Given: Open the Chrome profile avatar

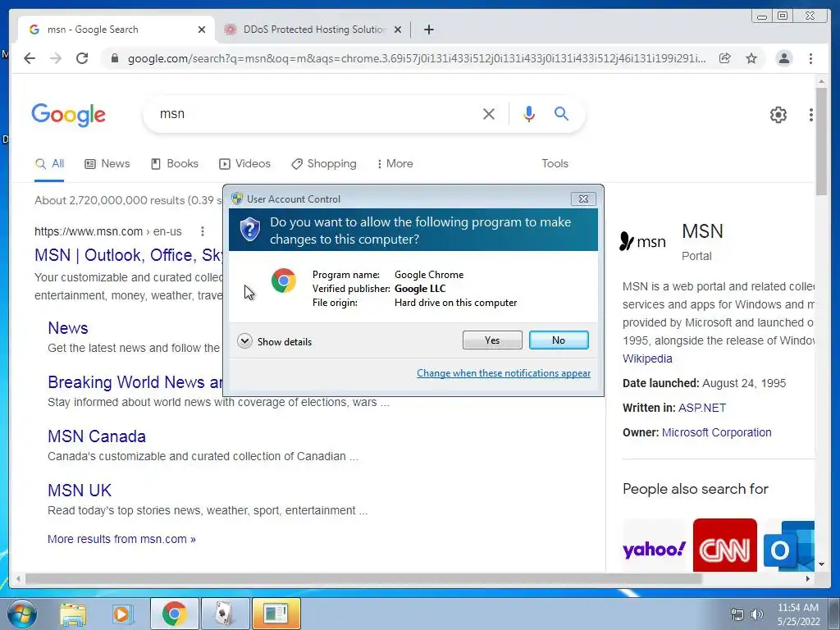Looking at the screenshot, I should coord(783,58).
